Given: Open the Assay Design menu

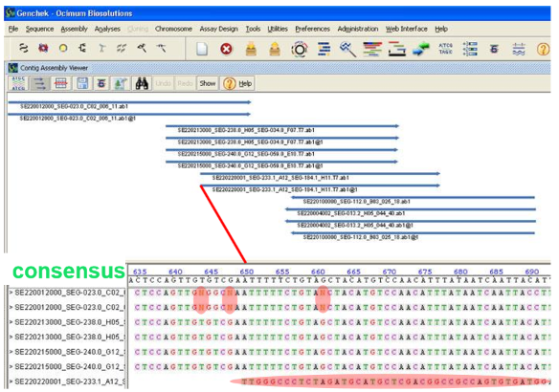Looking at the screenshot, I should click(x=218, y=29).
